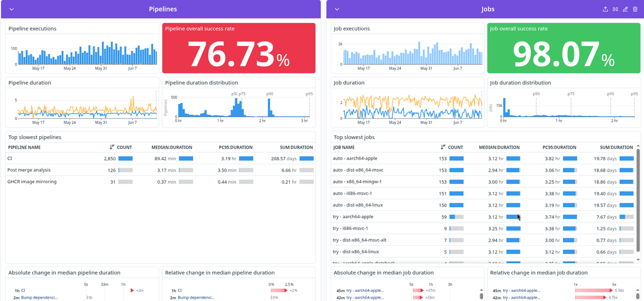Click the CI link in Relative change in median pipeline duration
The width and height of the screenshot is (644, 301).
click(180, 290)
